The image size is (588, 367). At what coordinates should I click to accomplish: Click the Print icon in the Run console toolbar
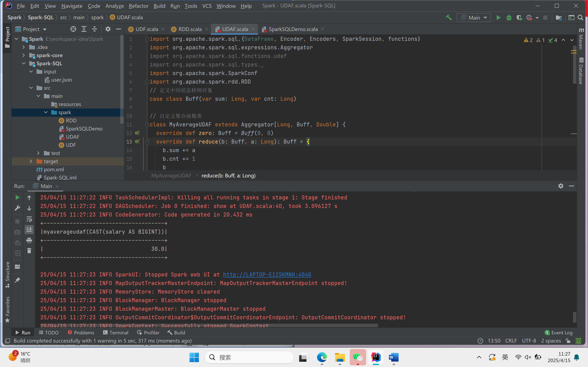[x=29, y=240]
